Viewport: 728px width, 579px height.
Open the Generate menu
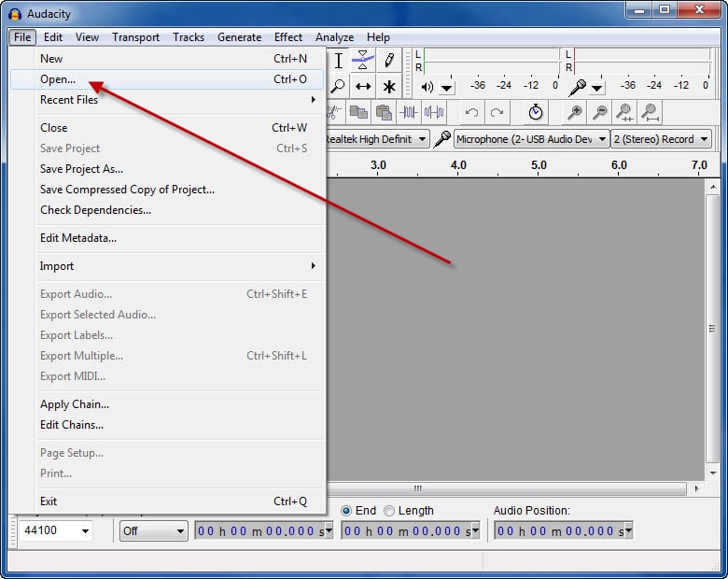click(x=240, y=37)
